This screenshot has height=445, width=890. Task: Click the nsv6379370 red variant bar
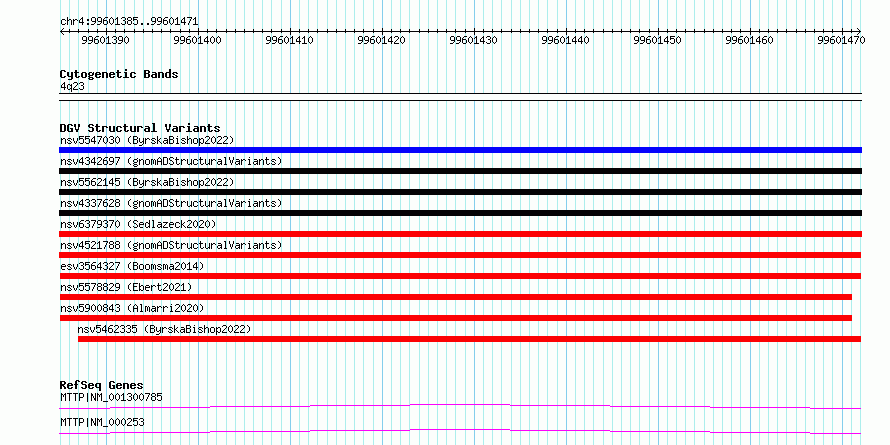coord(460,234)
